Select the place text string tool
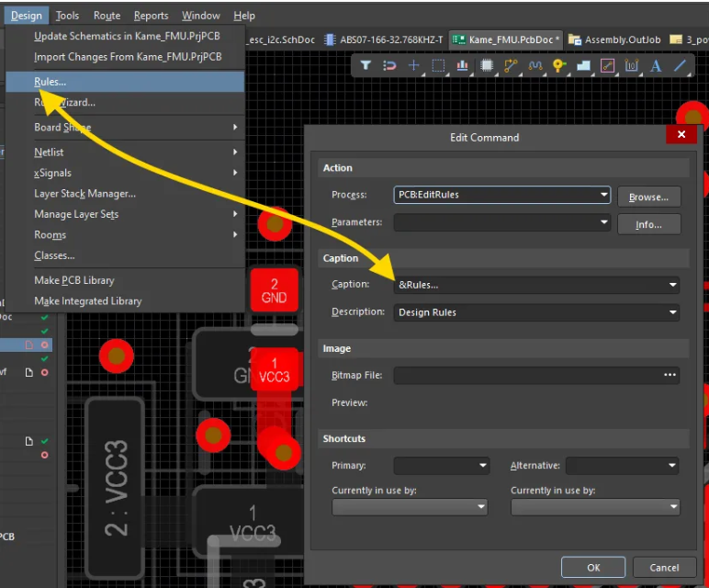The height and width of the screenshot is (588, 709). pyautogui.click(x=655, y=66)
